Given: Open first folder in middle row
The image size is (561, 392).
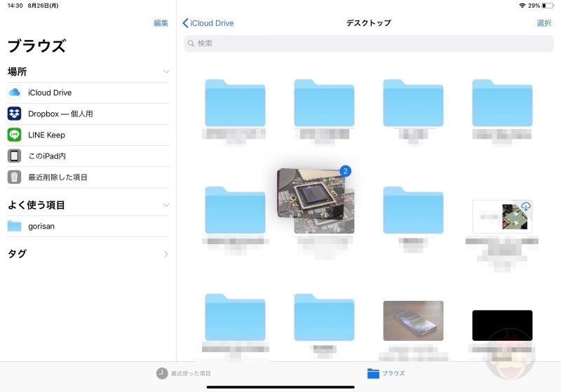Looking at the screenshot, I should point(235,210).
